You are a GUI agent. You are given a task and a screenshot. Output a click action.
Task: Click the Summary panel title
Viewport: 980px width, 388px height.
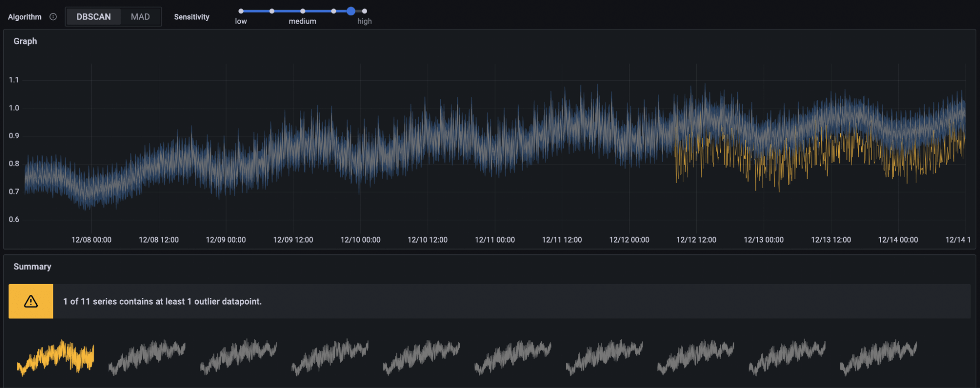coord(32,267)
